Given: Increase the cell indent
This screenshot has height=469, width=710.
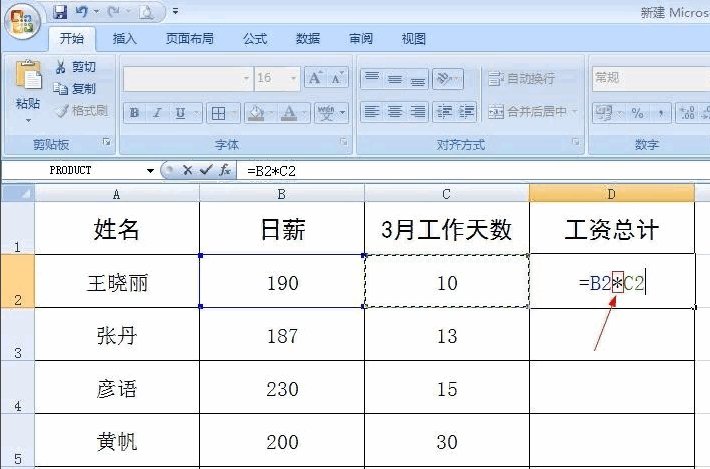Looking at the screenshot, I should (466, 111).
